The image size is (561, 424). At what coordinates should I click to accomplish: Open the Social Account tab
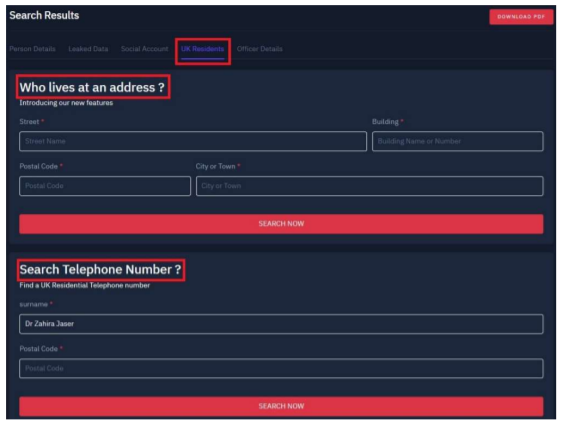(x=144, y=49)
